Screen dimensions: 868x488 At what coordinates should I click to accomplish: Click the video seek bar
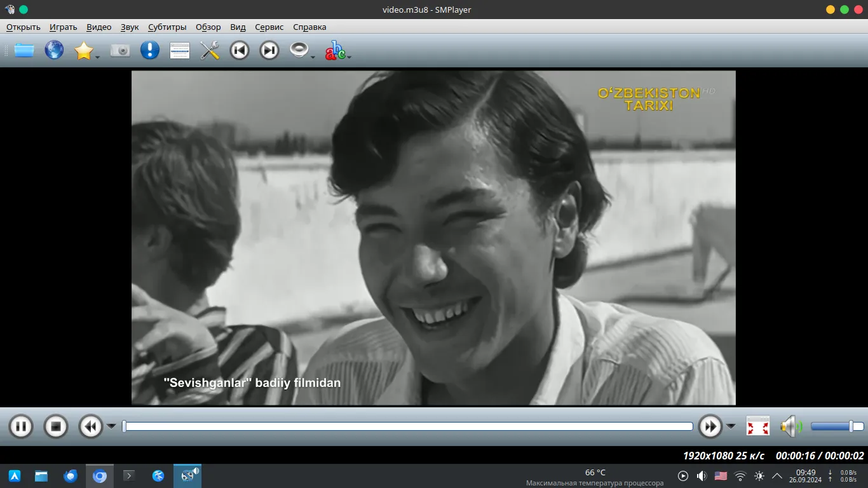(x=407, y=426)
